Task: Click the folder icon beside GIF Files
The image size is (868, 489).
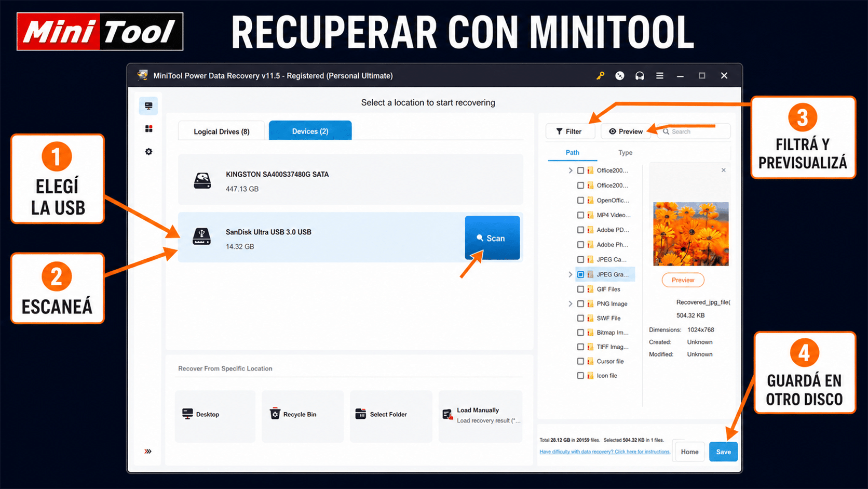Action: point(590,289)
